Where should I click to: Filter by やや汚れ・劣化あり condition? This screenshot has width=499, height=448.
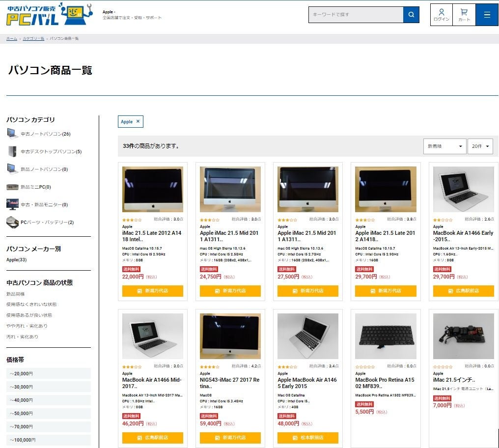[27, 326]
